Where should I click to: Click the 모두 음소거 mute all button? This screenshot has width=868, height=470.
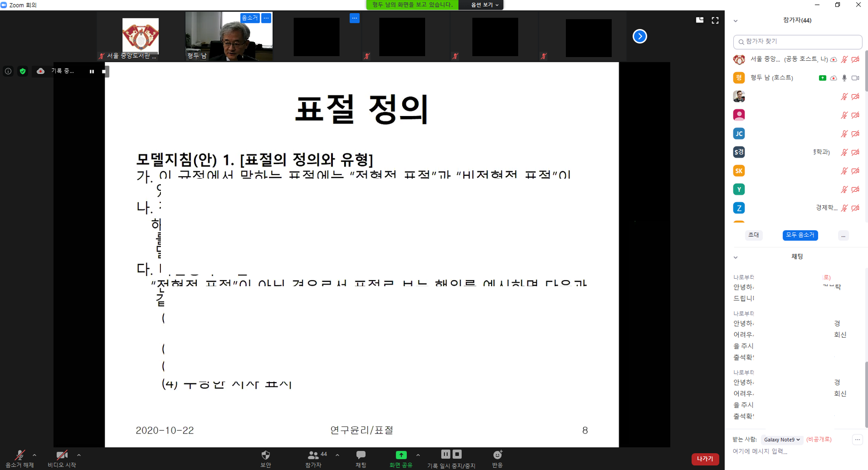click(800, 235)
